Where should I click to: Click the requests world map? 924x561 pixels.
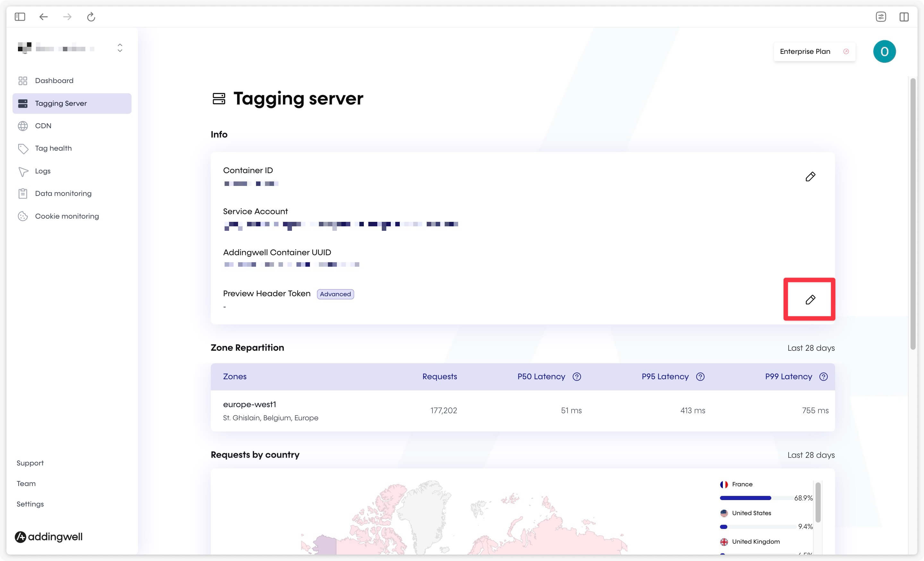coord(464,517)
